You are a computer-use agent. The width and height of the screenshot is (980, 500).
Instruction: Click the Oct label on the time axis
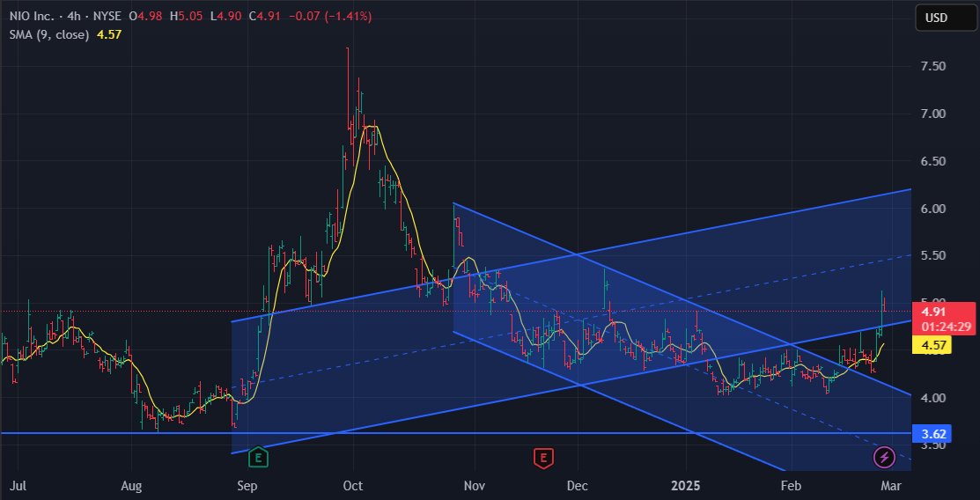(353, 485)
